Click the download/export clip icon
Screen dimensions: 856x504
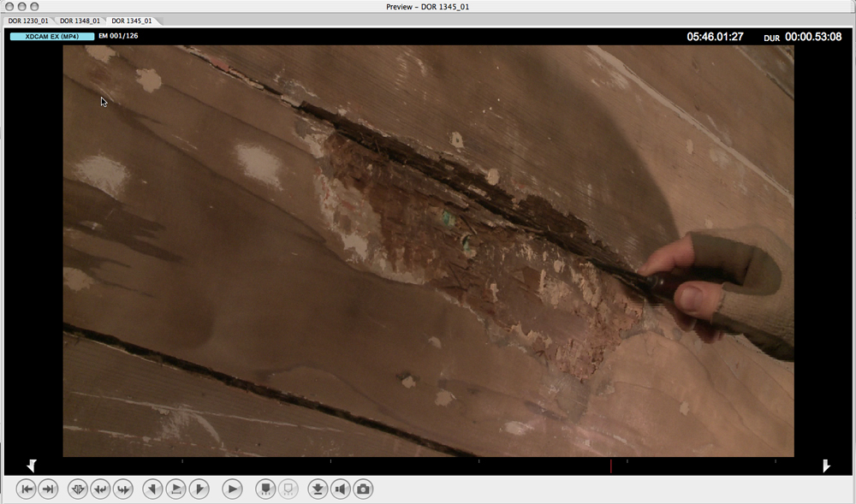[x=318, y=489]
